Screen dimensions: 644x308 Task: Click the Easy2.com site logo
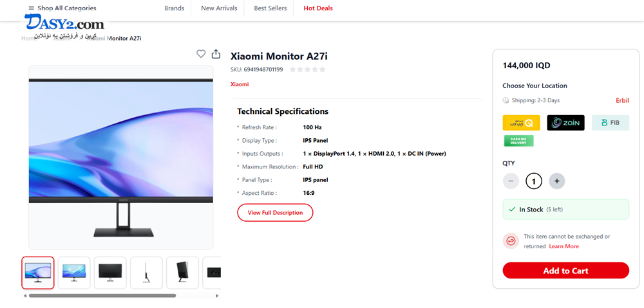tap(64, 24)
